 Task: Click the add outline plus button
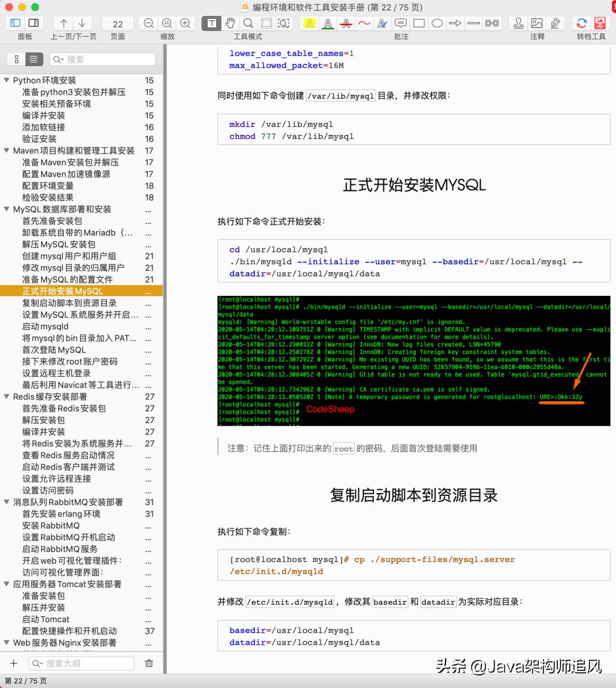pos(14,663)
